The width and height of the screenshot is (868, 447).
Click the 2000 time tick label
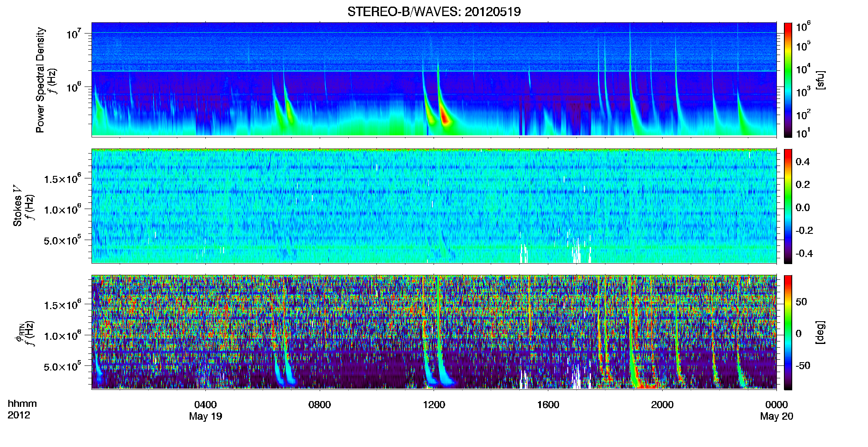point(662,405)
